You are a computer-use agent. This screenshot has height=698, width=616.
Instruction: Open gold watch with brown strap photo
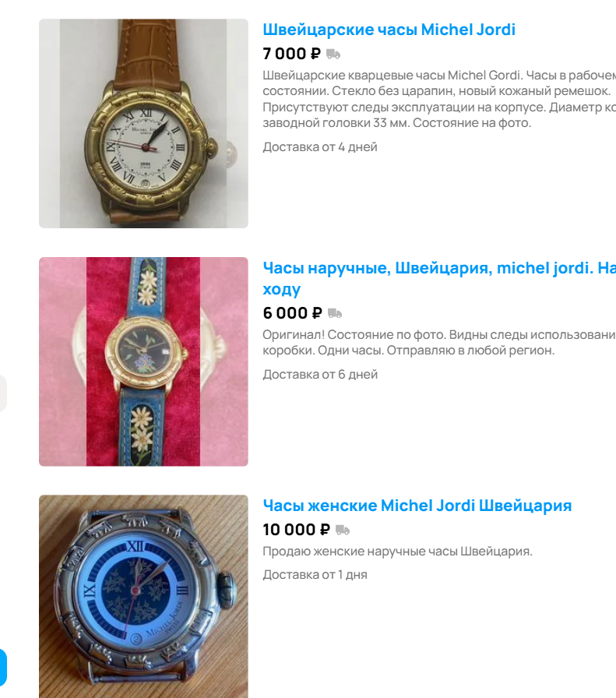pyautogui.click(x=143, y=123)
